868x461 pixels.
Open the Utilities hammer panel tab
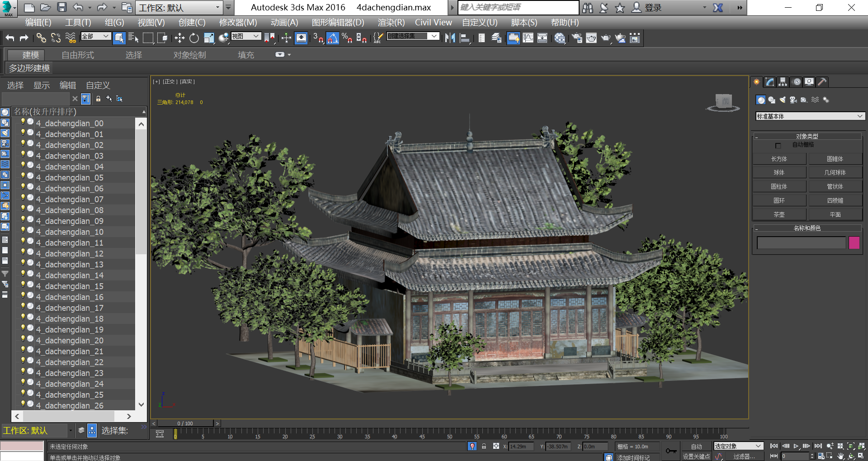(822, 82)
